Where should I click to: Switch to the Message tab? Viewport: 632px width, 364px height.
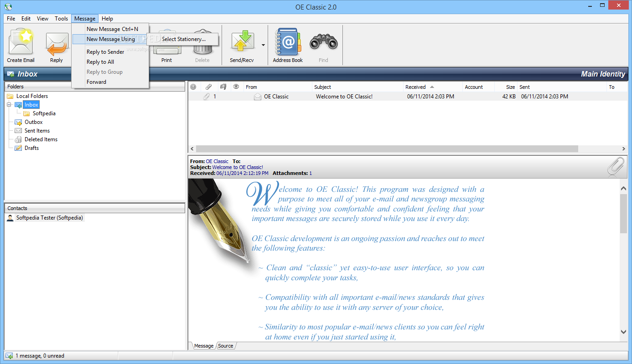point(203,346)
